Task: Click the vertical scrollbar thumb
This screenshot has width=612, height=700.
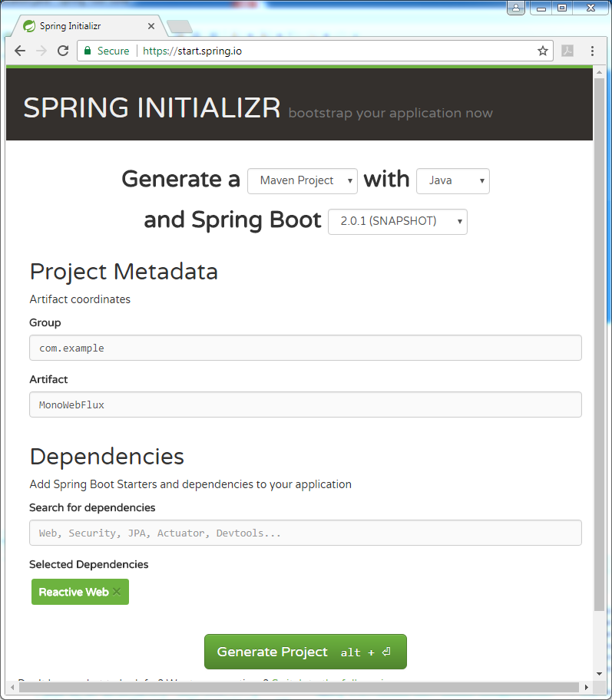Action: point(599,344)
